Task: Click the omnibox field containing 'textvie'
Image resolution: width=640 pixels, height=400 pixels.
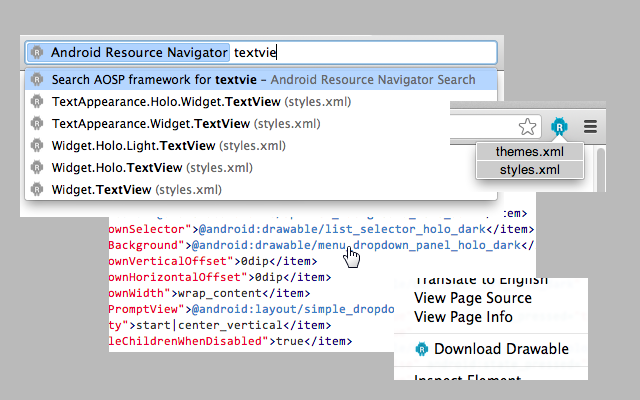Action: point(261,52)
